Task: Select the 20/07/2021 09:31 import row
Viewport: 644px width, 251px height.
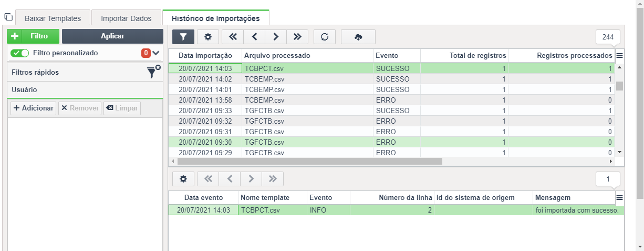Action: click(x=391, y=132)
